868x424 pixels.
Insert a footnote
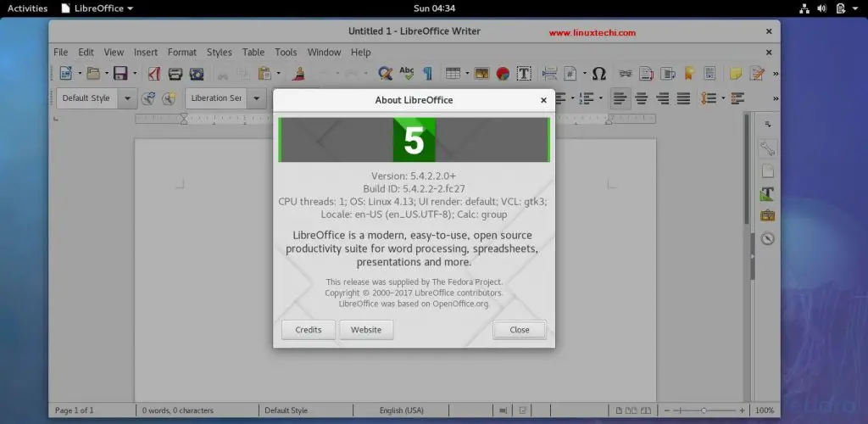(x=647, y=73)
